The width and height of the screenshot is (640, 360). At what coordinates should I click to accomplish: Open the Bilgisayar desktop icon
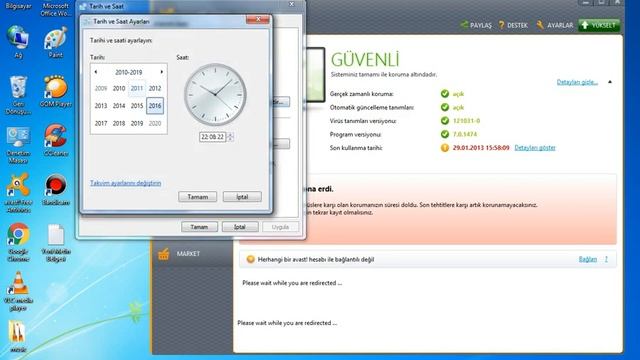point(18,6)
